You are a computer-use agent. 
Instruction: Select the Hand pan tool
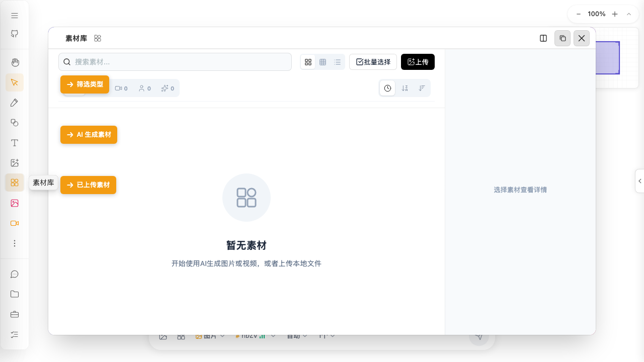coord(15,62)
